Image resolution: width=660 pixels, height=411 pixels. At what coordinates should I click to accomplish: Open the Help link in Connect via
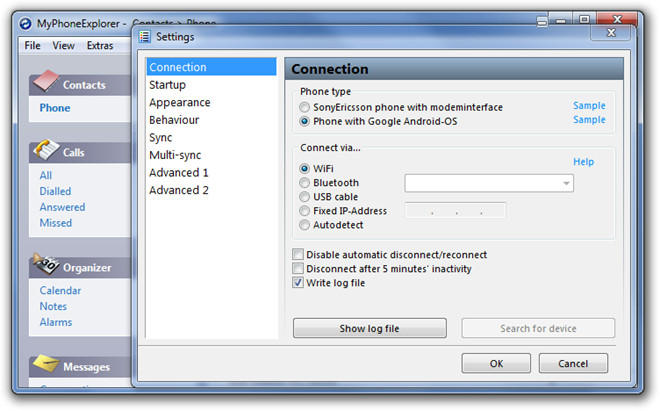583,162
